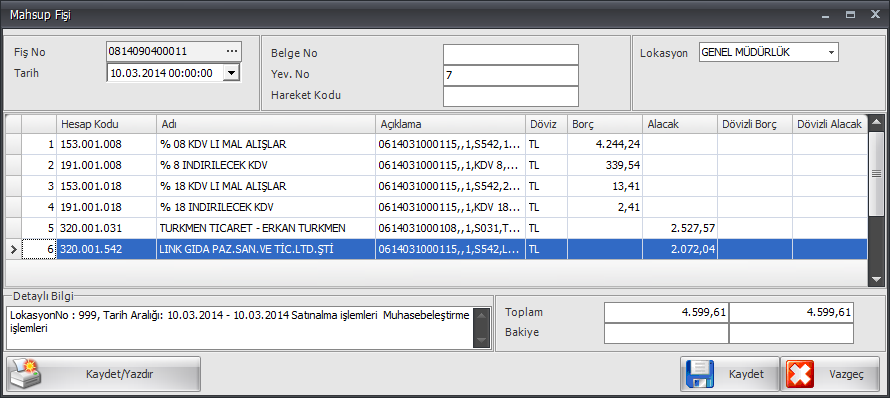Click the Borç column header
This screenshot has width=890, height=398.
(605, 124)
